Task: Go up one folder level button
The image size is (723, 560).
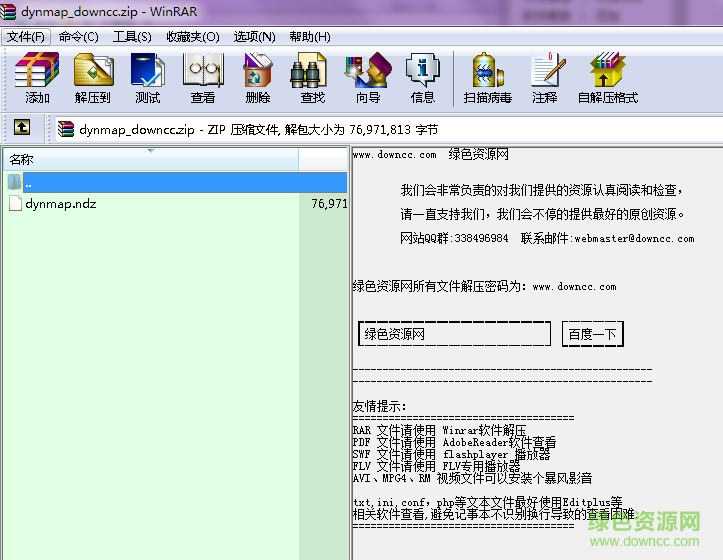Action: pos(22,127)
